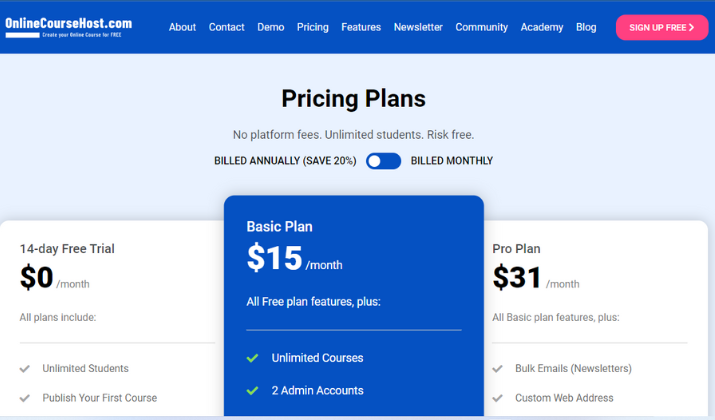The height and width of the screenshot is (420, 715).
Task: Open the Pricing menu item
Action: [312, 27]
